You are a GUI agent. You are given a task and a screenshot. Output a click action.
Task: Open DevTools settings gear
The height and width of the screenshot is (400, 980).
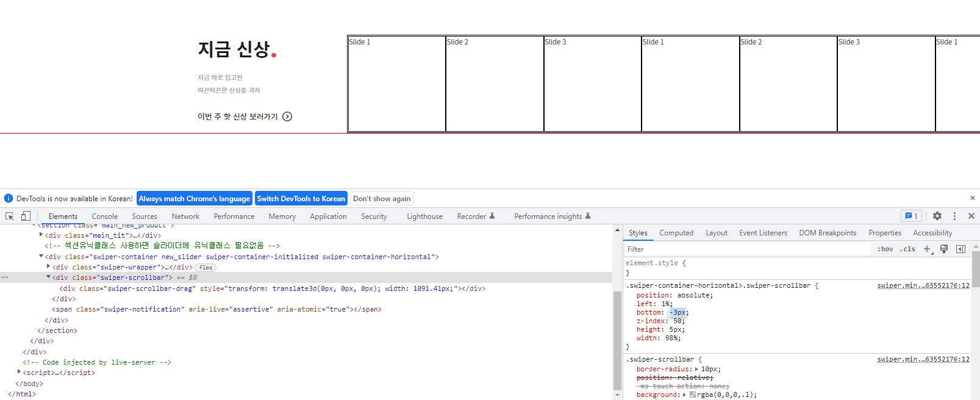click(937, 216)
